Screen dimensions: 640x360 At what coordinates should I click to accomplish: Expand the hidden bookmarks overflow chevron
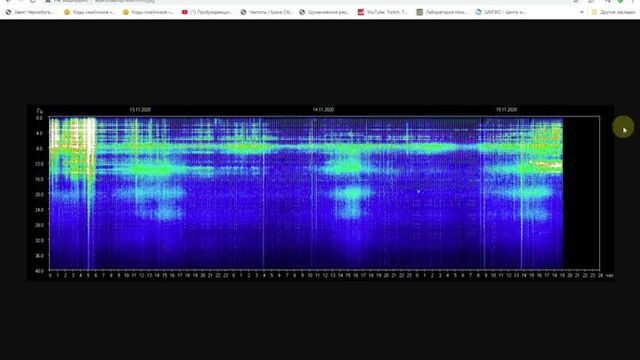(x=582, y=12)
